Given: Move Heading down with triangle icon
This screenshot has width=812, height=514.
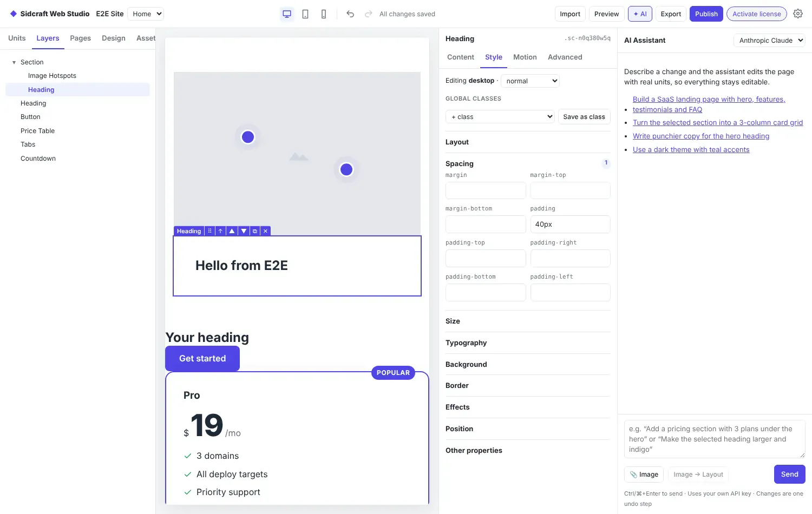Looking at the screenshot, I should point(244,231).
